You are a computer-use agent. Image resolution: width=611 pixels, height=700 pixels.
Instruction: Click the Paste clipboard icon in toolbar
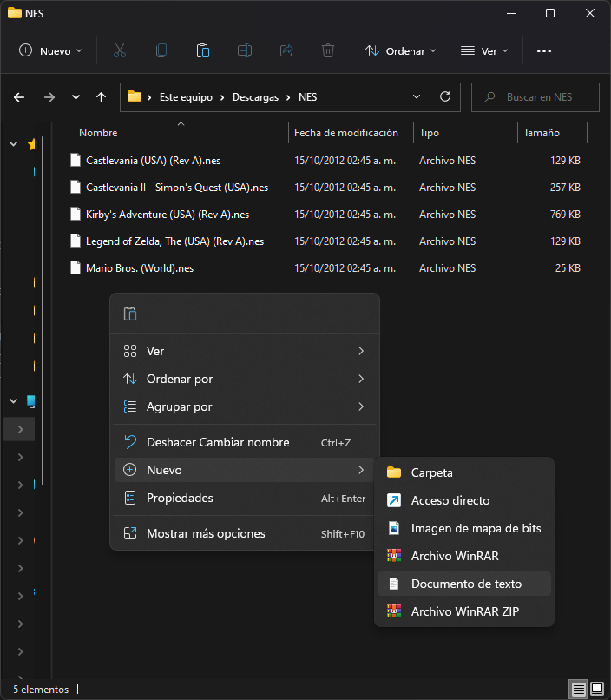click(203, 51)
